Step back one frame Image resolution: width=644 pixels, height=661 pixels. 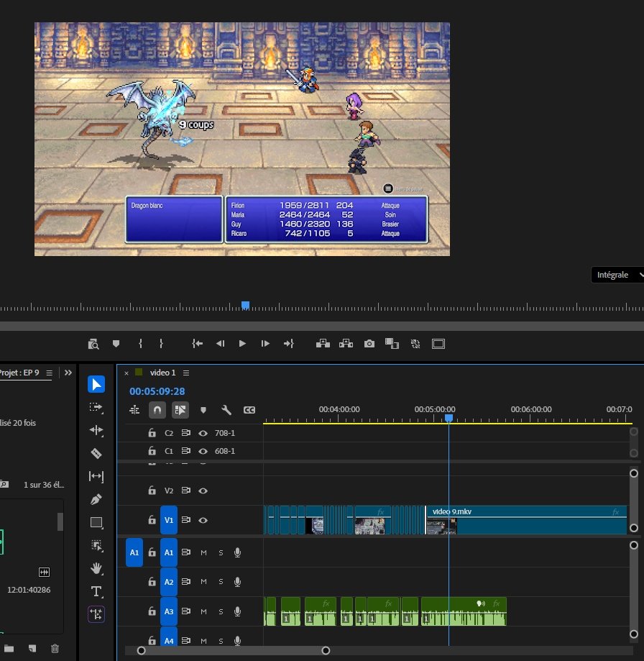click(x=220, y=344)
